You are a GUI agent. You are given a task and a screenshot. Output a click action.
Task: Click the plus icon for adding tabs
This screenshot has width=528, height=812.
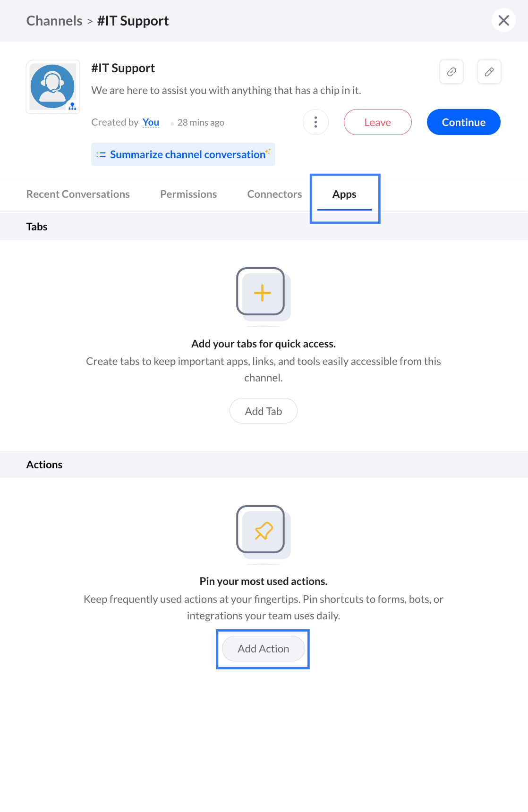click(262, 293)
